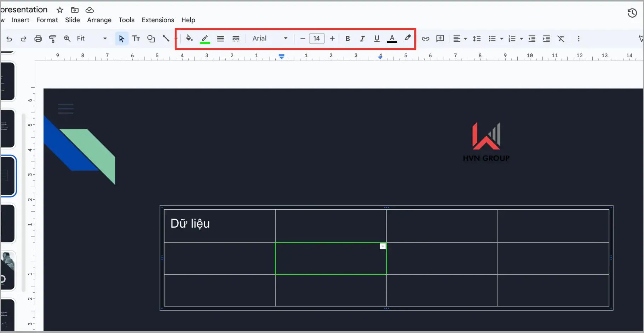Toggle the Numbered list icon
644x333 pixels.
click(x=512, y=39)
